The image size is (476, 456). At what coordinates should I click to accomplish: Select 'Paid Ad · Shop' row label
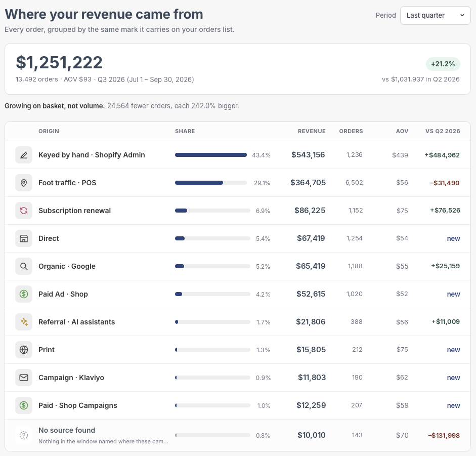click(x=63, y=294)
